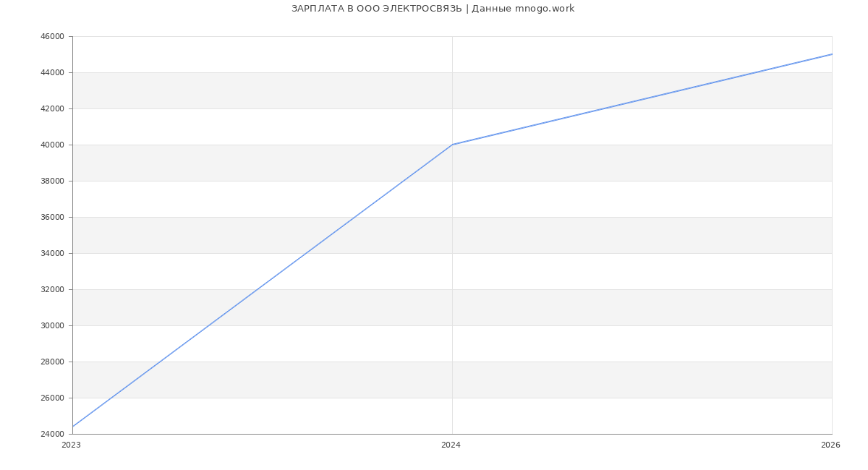Select the 34000 y-axis label

click(x=52, y=253)
